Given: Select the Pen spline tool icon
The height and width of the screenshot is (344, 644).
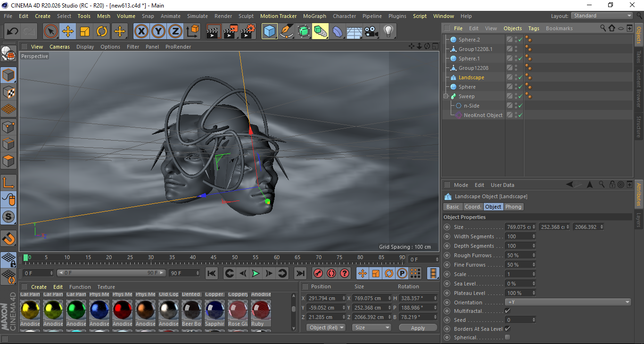Looking at the screenshot, I should tap(286, 31).
